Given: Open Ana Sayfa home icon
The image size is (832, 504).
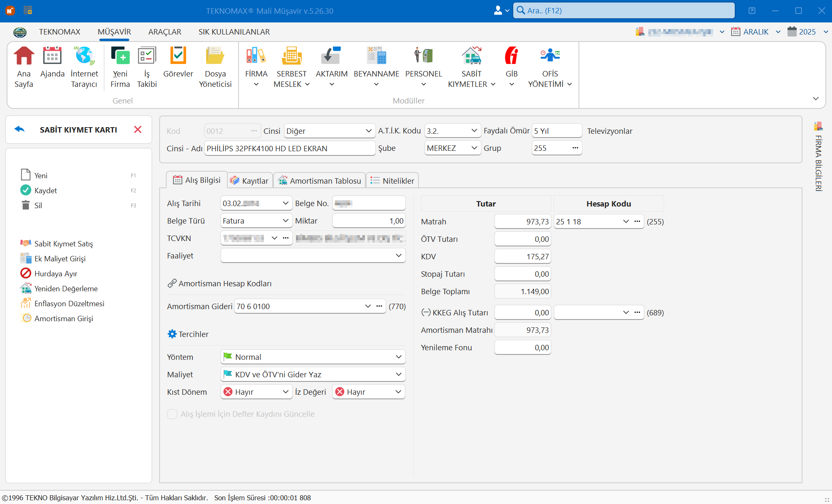Looking at the screenshot, I should 24,67.
